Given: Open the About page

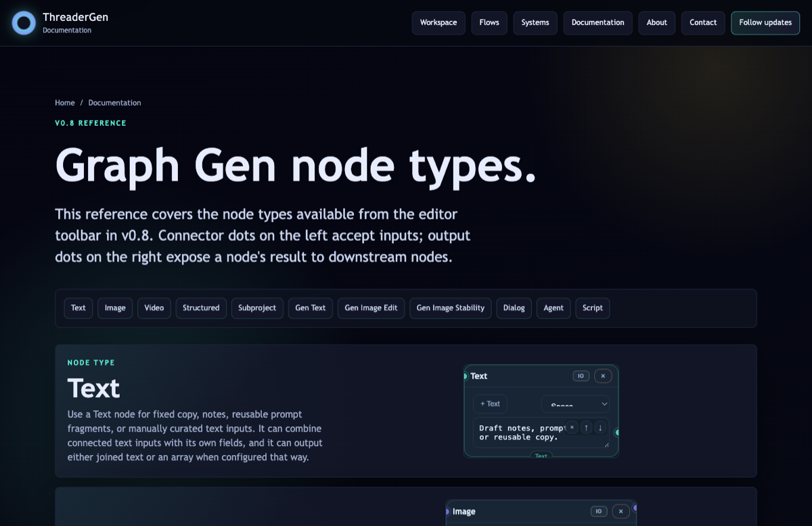Looking at the screenshot, I should click(657, 22).
